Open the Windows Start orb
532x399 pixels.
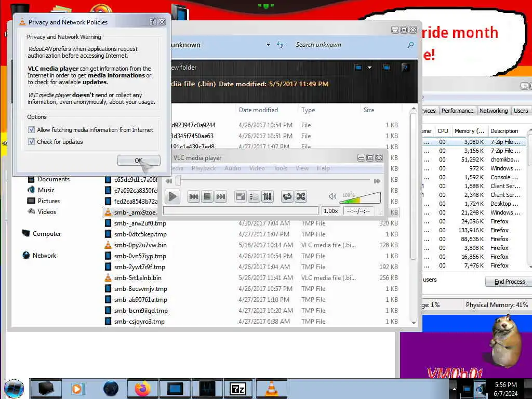coord(14,389)
